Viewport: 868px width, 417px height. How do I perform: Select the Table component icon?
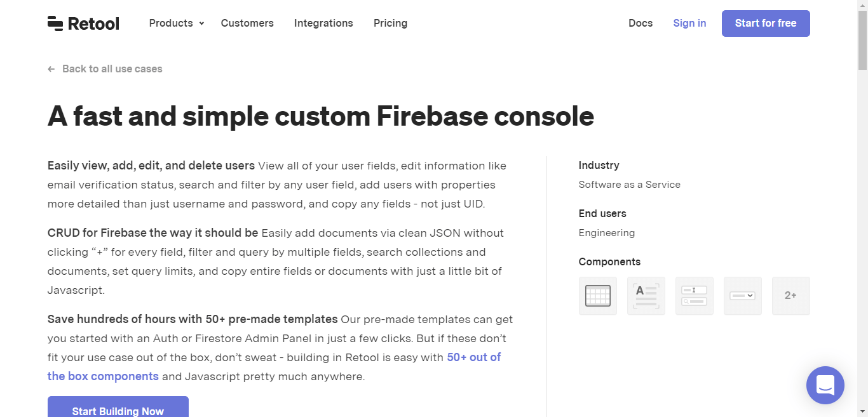coord(597,295)
